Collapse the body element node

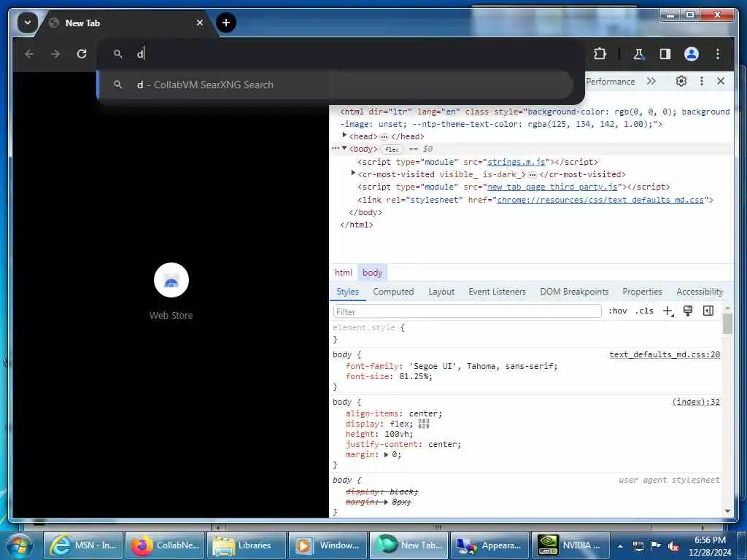tap(344, 148)
